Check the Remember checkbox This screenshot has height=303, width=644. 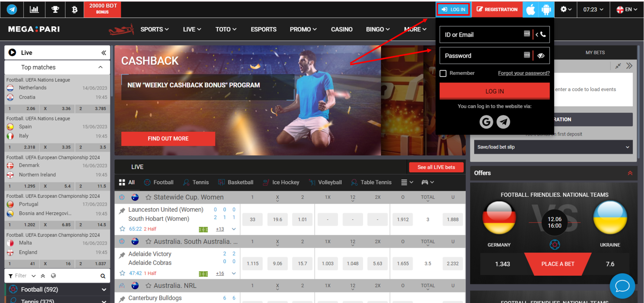coord(443,73)
